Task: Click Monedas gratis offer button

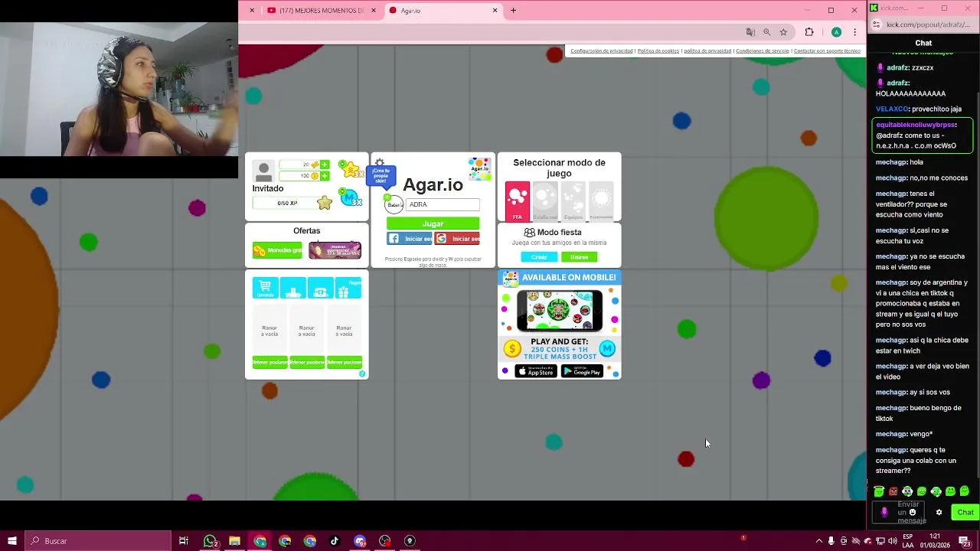Action: 277,250
